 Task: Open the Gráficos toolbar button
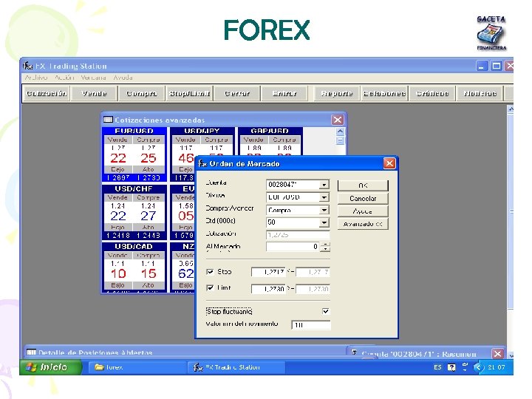pos(432,93)
